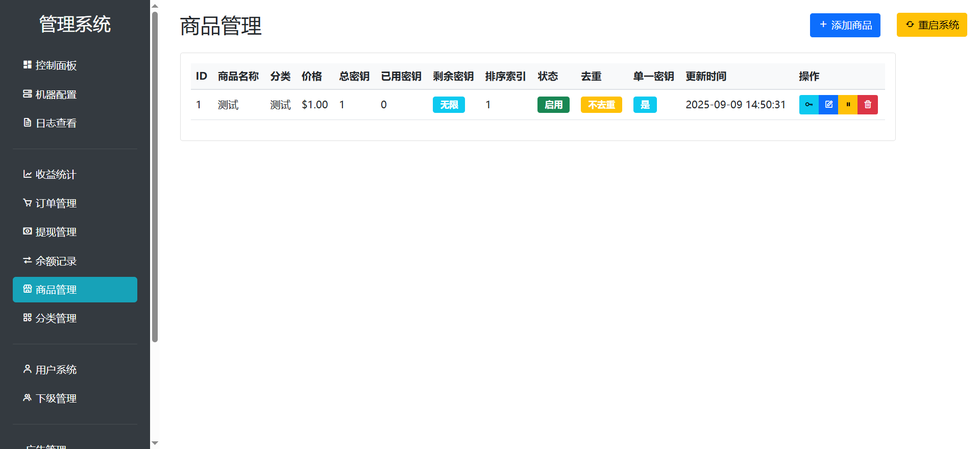Click the sidebar scroll down arrow
Screen dimensions: 980x449
coord(155,443)
